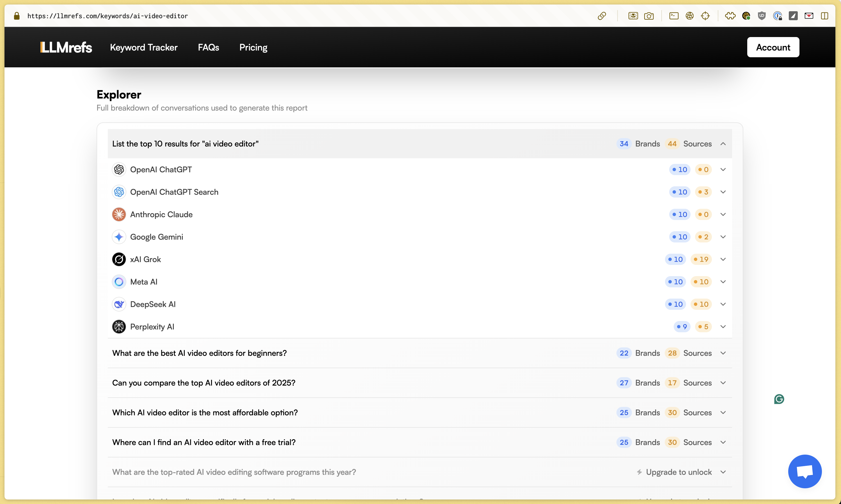841x504 pixels.
Task: Click the camera screenshot icon in browser toolbar
Action: 648,16
